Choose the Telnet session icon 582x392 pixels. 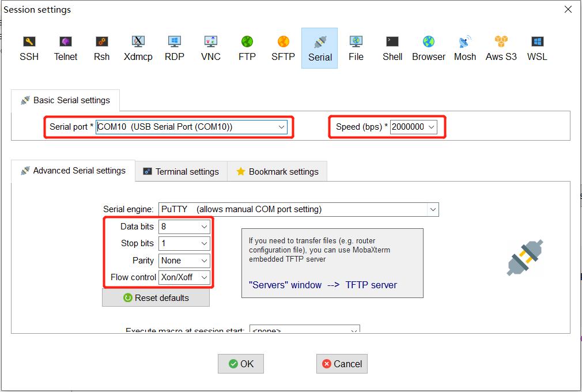point(66,48)
